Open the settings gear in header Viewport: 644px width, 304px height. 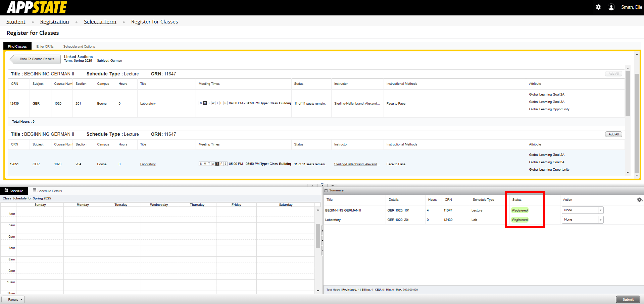pos(598,7)
